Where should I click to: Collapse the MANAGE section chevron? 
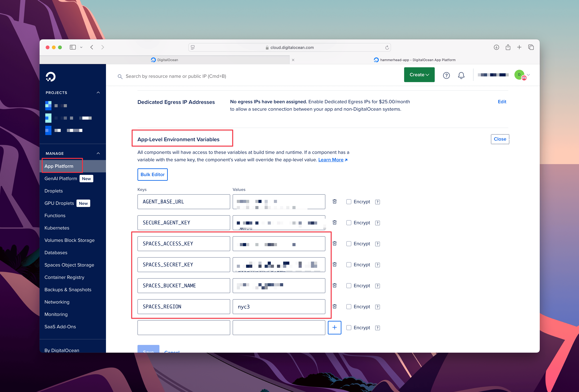[x=98, y=153]
